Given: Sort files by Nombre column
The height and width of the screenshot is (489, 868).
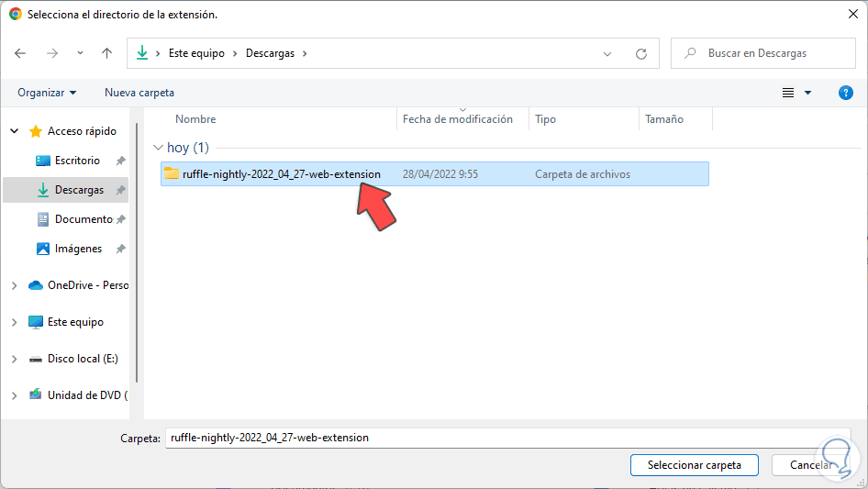Looking at the screenshot, I should click(x=195, y=119).
